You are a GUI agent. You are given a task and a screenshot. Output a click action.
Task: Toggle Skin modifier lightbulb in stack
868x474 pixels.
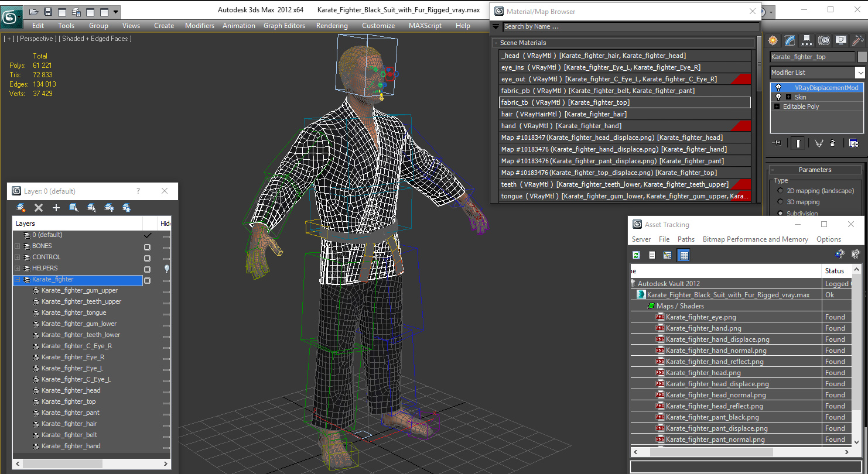778,97
